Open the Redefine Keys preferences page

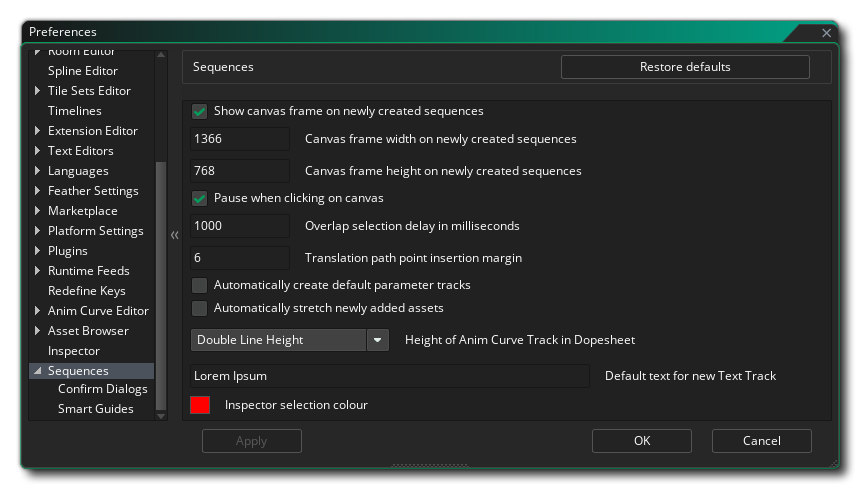click(87, 291)
